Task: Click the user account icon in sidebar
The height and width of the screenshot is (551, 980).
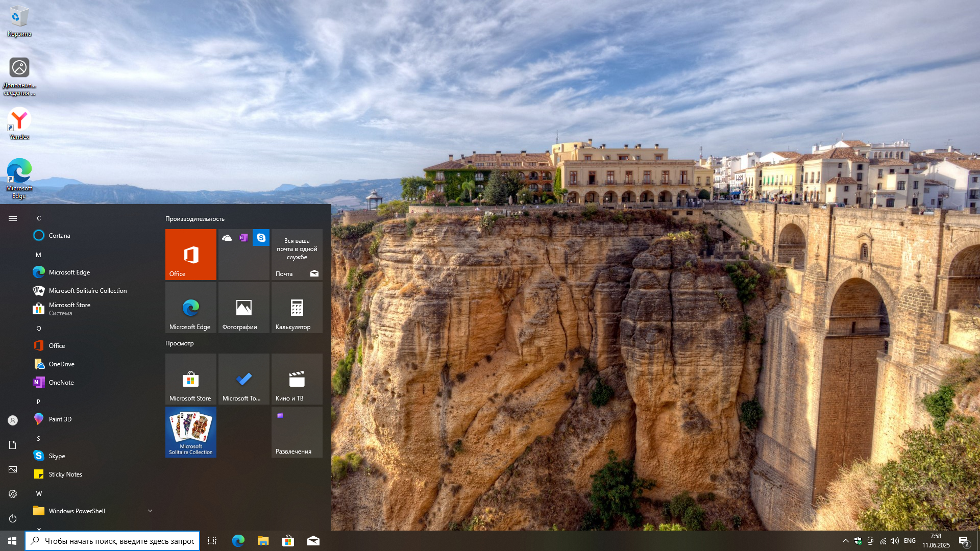Action: [13, 420]
